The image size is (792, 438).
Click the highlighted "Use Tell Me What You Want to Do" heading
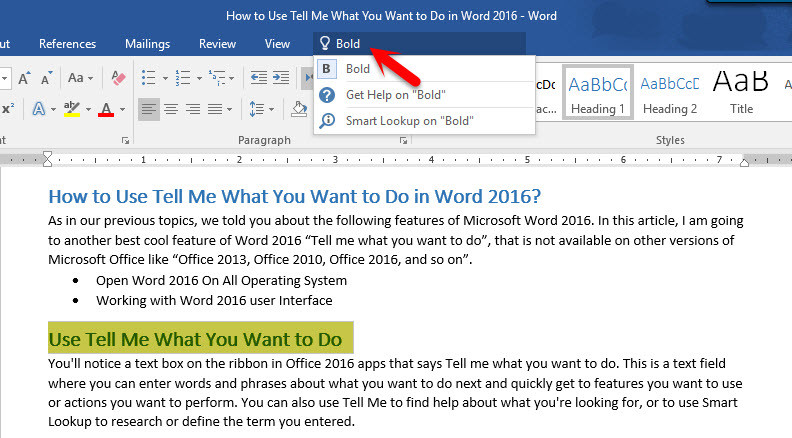tap(195, 339)
